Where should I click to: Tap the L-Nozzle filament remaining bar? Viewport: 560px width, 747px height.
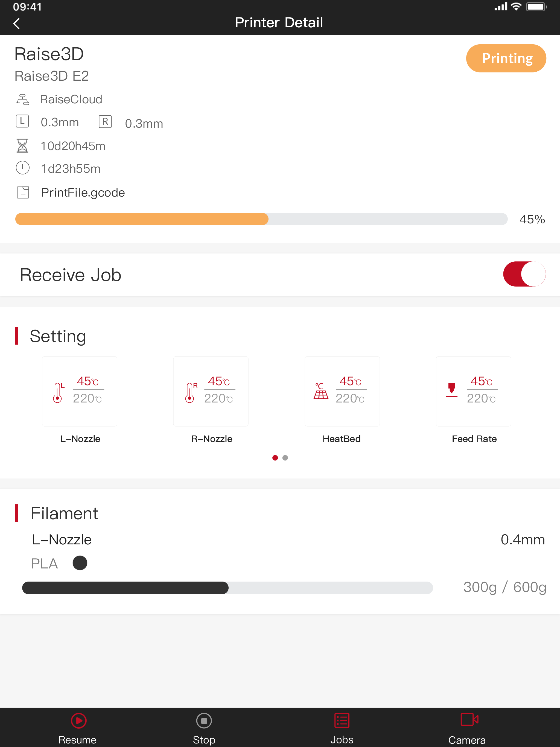pyautogui.click(x=227, y=588)
